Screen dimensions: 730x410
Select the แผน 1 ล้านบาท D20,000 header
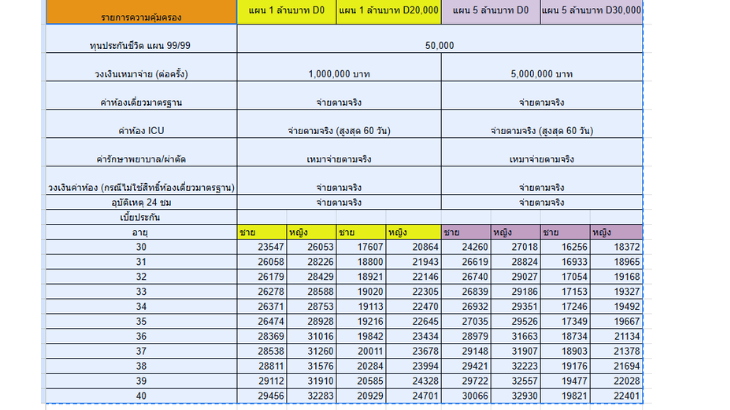pos(388,11)
